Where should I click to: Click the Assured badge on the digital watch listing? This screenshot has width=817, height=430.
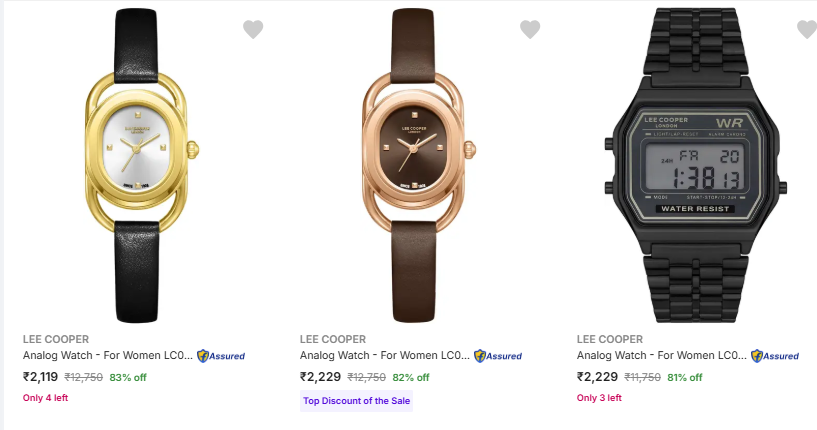click(775, 356)
